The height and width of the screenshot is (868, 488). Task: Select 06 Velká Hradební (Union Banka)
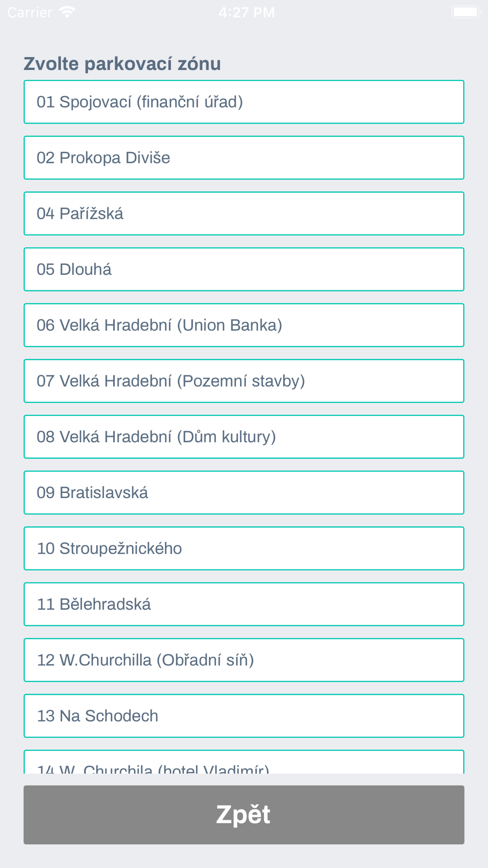point(244,325)
